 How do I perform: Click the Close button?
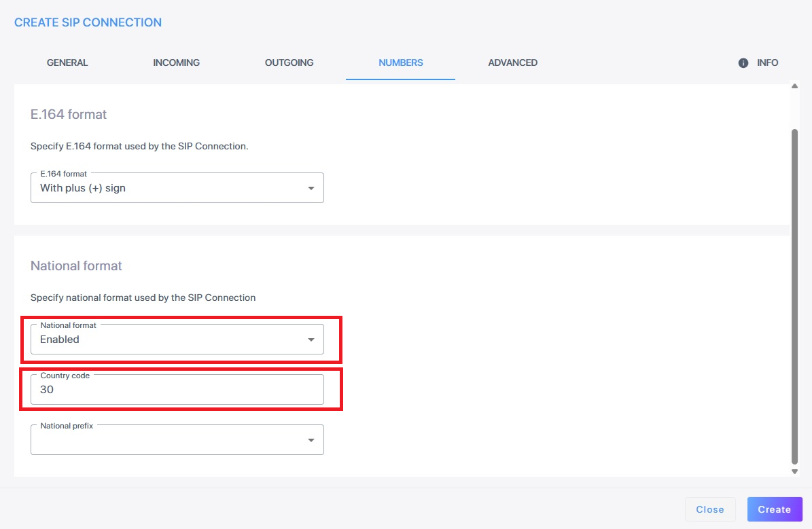(709, 509)
